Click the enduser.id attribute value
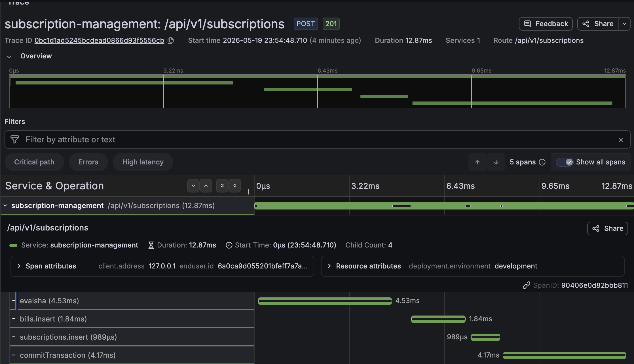 263,266
